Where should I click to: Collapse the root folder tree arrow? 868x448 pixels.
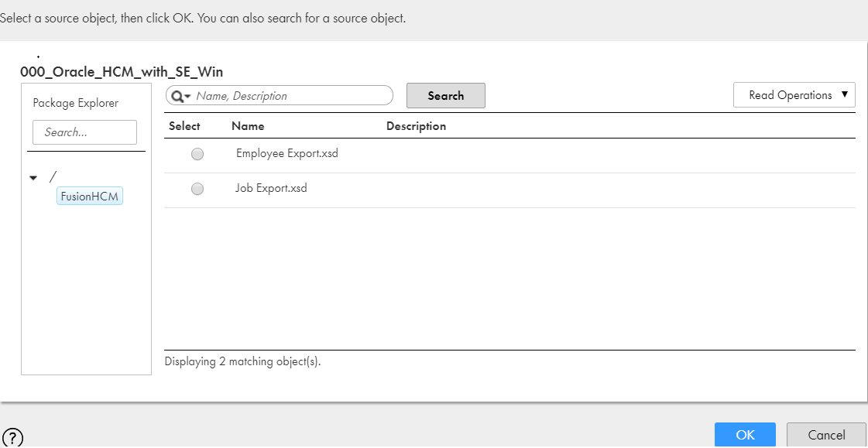tap(33, 178)
